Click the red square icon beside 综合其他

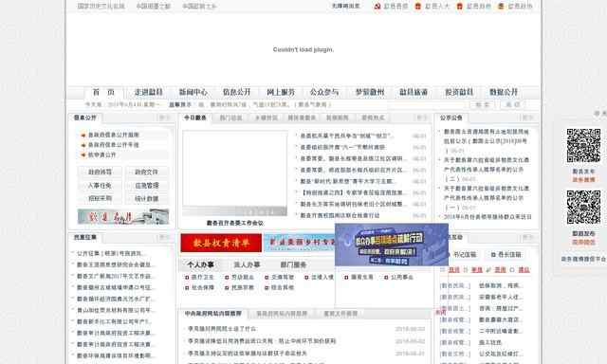coord(267,288)
